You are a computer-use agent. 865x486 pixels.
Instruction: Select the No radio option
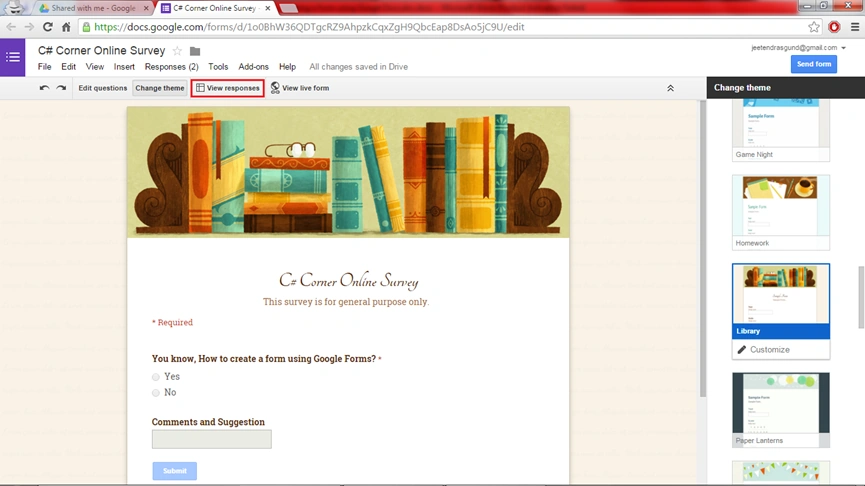[x=156, y=393]
